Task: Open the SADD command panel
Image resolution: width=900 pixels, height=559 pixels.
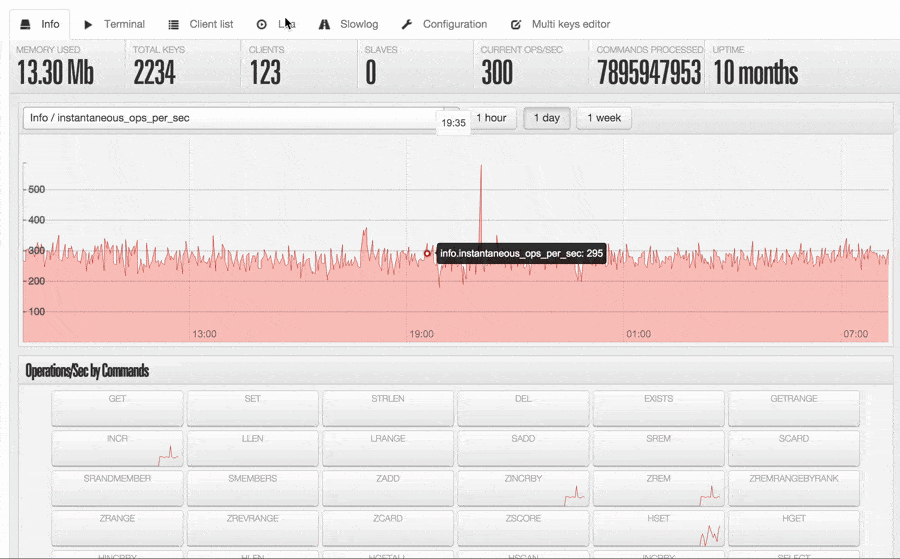Action: click(x=523, y=448)
